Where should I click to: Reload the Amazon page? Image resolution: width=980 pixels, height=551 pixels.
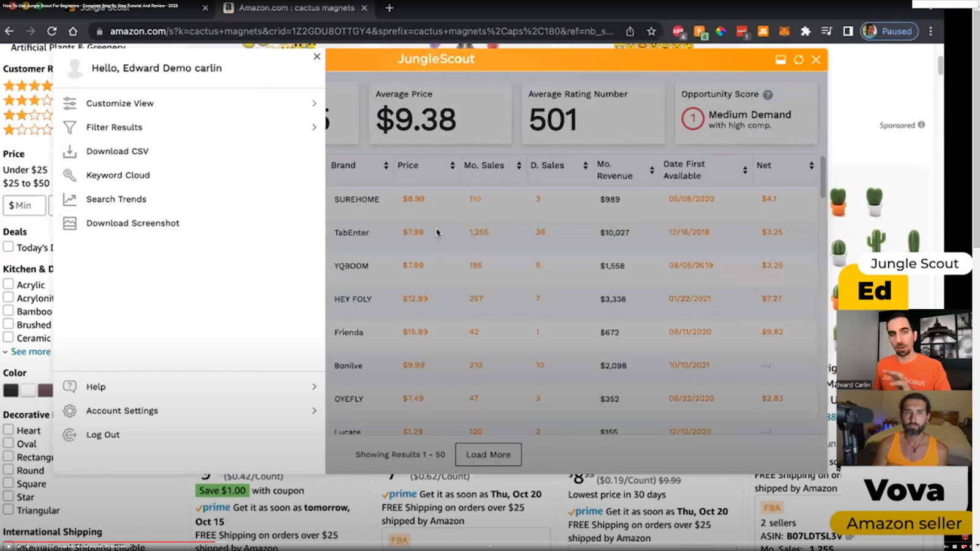click(x=52, y=31)
